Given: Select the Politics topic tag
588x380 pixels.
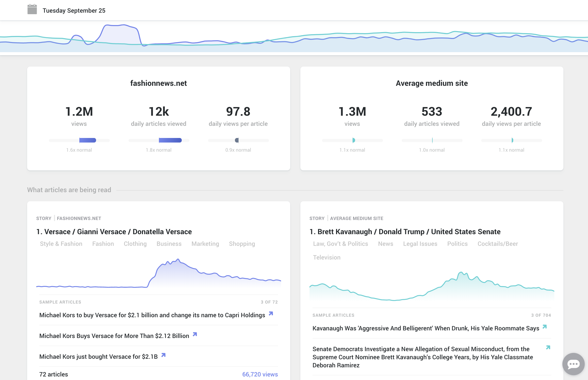Looking at the screenshot, I should pyautogui.click(x=457, y=244).
